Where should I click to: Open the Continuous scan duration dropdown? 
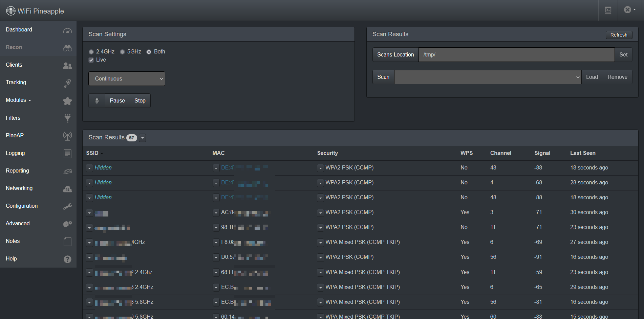coord(127,78)
